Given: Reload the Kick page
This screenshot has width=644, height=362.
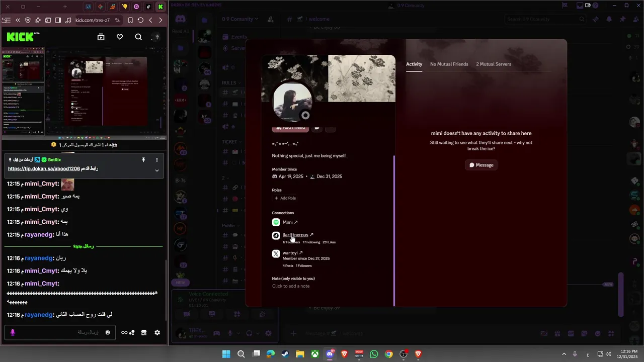Looking at the screenshot, I should pos(140,20).
